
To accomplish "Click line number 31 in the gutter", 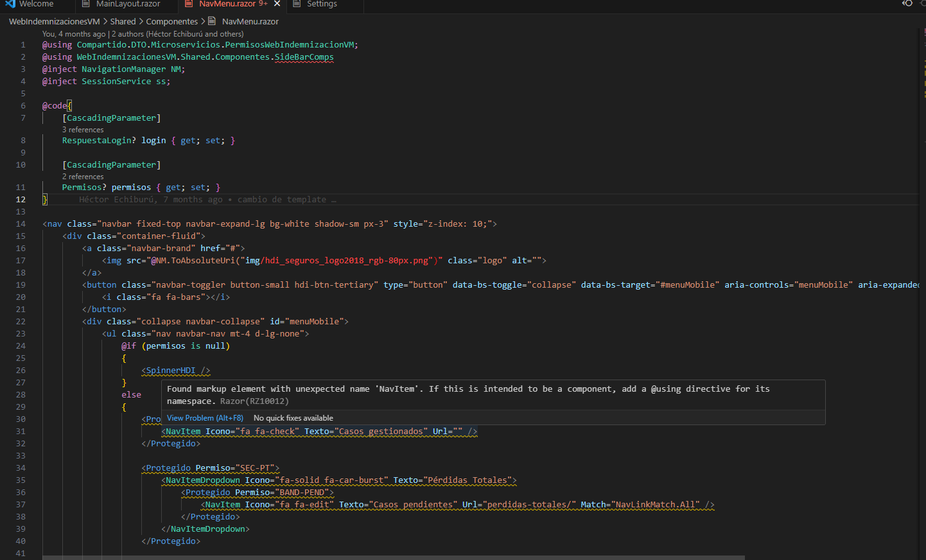I will 20,431.
